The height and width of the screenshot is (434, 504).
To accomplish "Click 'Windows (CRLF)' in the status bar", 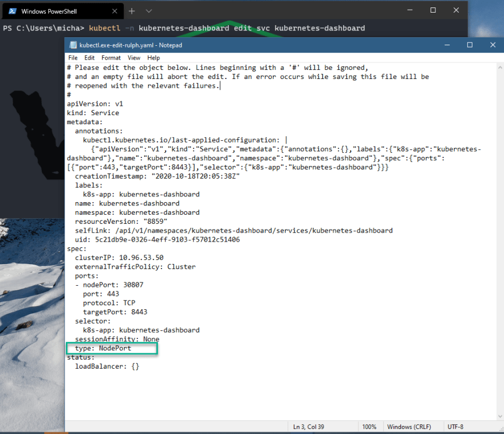I will coord(409,427).
